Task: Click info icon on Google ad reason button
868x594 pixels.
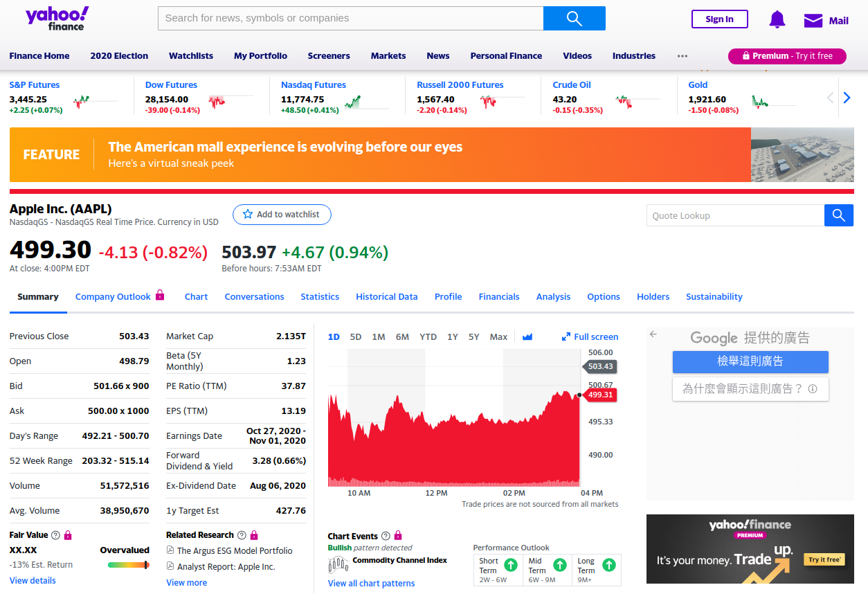Action: [813, 389]
